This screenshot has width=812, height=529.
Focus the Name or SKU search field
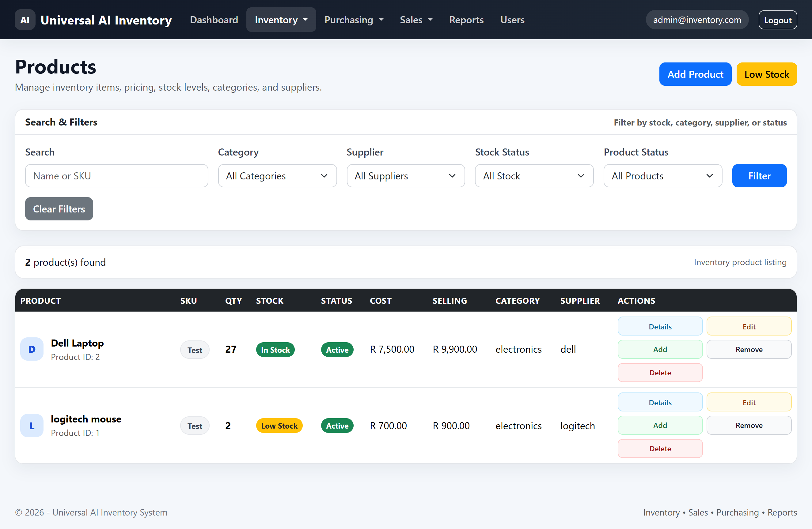pyautogui.click(x=117, y=176)
